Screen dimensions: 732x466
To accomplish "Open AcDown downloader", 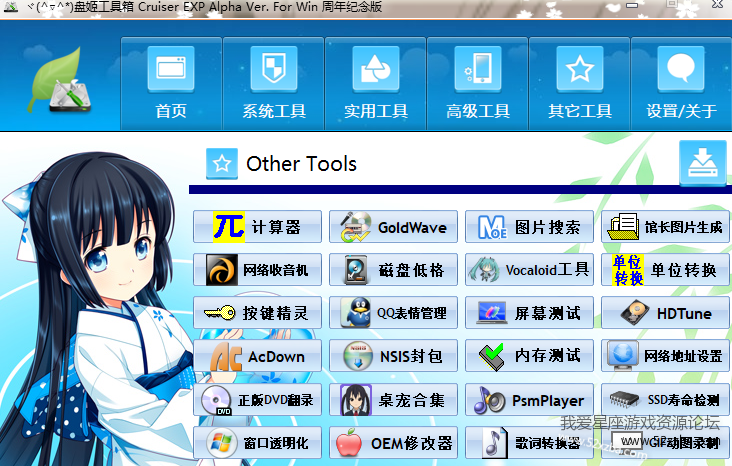I will [258, 356].
